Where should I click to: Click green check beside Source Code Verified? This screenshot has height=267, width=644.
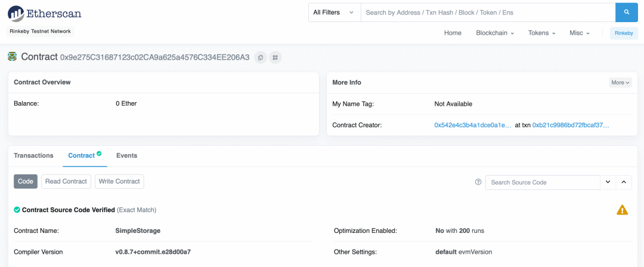point(17,210)
